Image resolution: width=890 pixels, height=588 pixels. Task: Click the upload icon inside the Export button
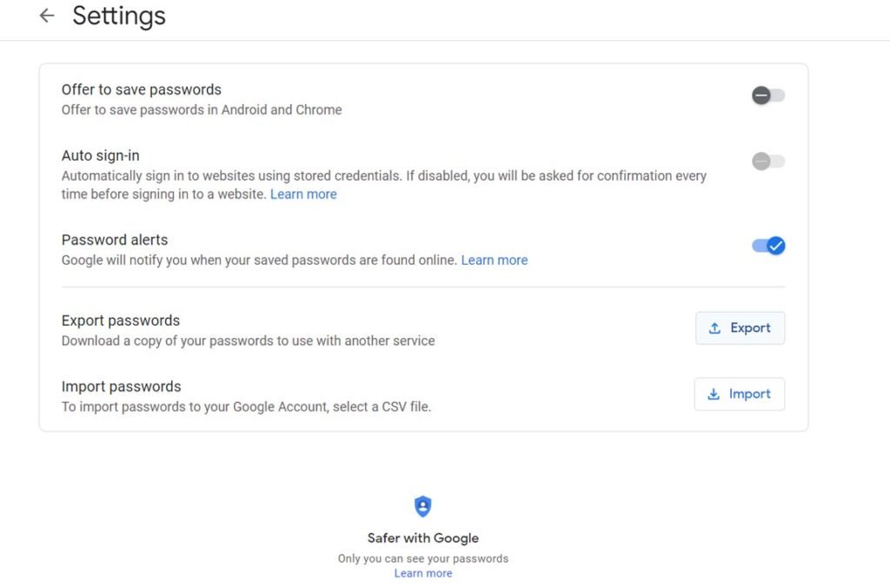point(715,327)
